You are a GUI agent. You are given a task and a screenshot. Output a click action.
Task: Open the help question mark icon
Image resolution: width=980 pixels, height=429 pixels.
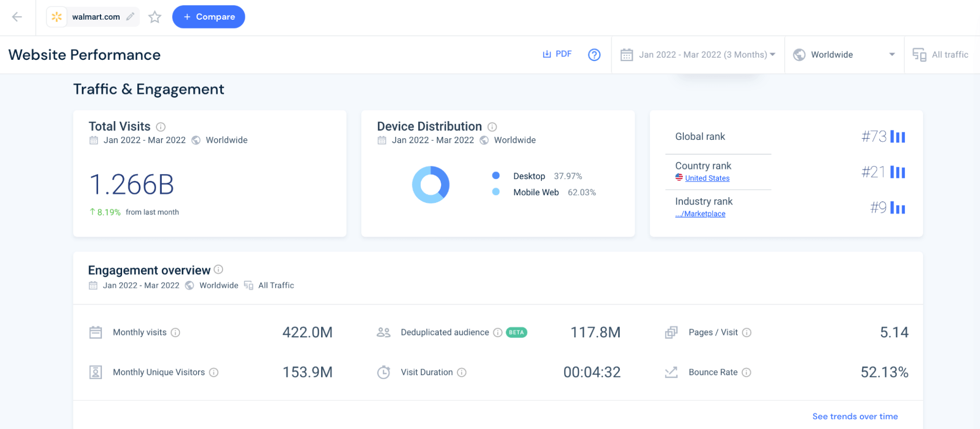[x=594, y=54]
